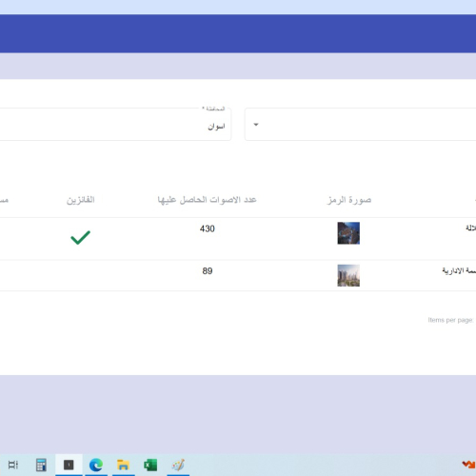Open the Paint app taskbar icon

pyautogui.click(x=178, y=466)
